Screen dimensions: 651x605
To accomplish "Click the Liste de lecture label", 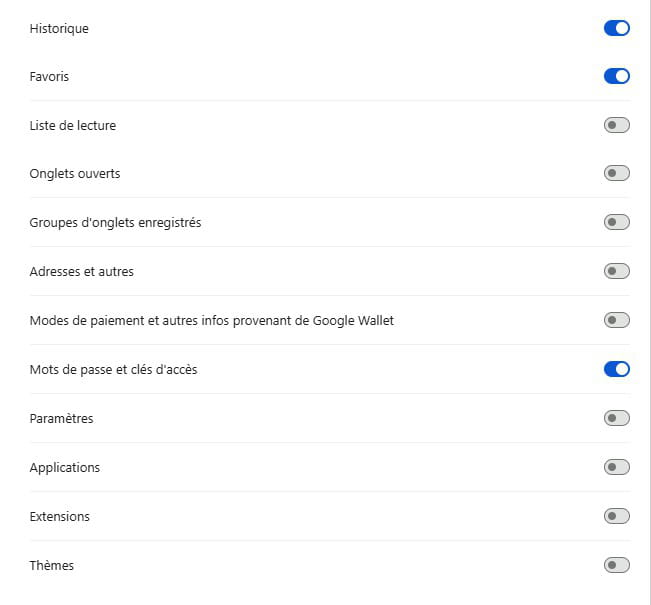I will pos(73,125).
